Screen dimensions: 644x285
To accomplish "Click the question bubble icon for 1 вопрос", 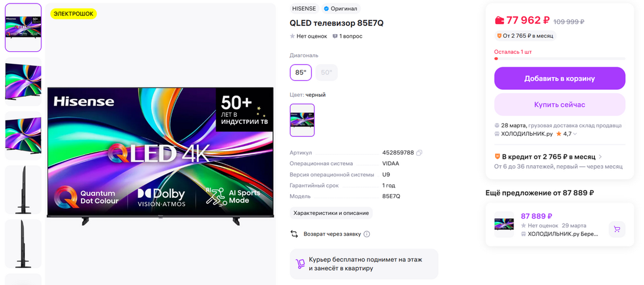I will [x=335, y=36].
